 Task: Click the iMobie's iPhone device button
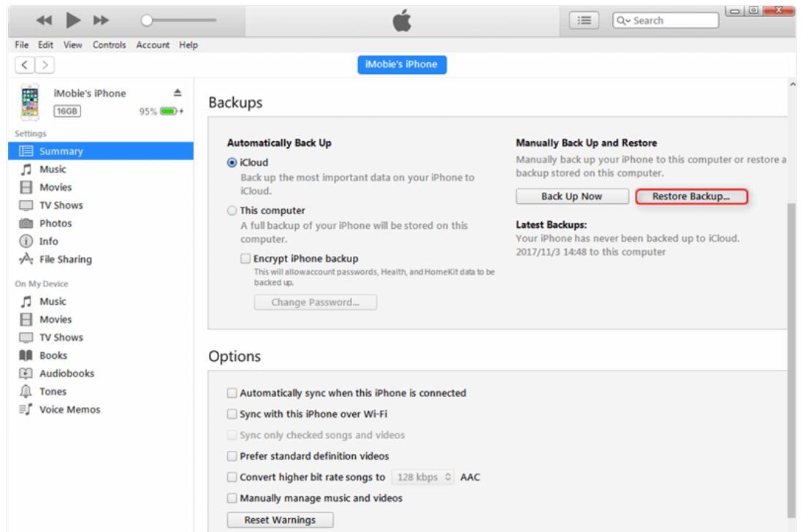point(402,64)
